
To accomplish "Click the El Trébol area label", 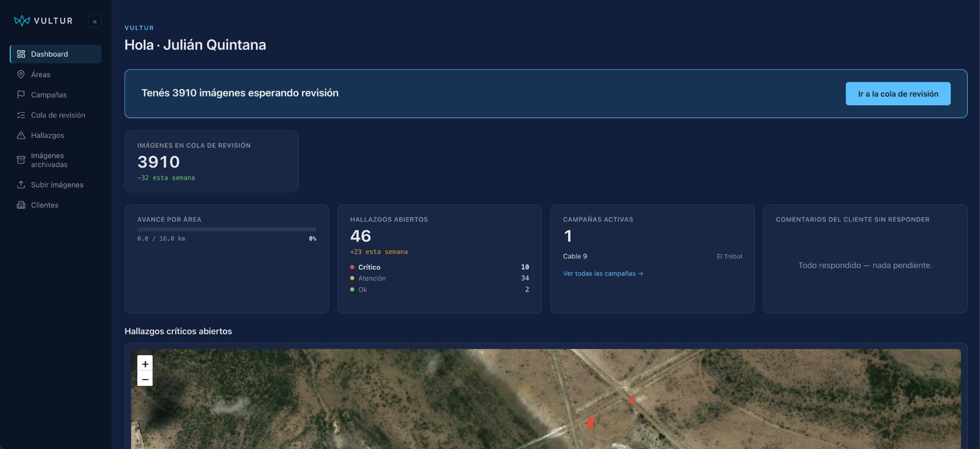I will pos(729,256).
